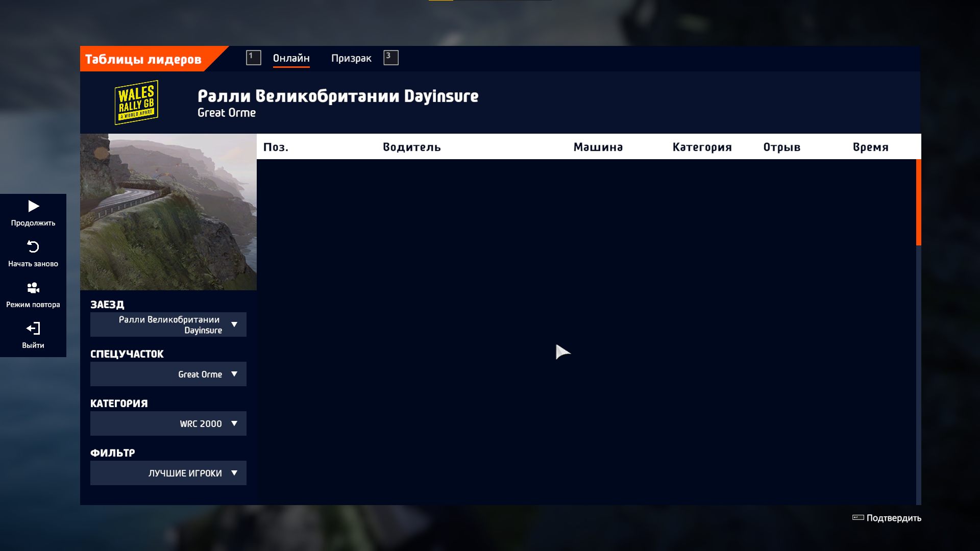The height and width of the screenshot is (551, 980).
Task: Click the Водитель column header
Action: pos(411,147)
